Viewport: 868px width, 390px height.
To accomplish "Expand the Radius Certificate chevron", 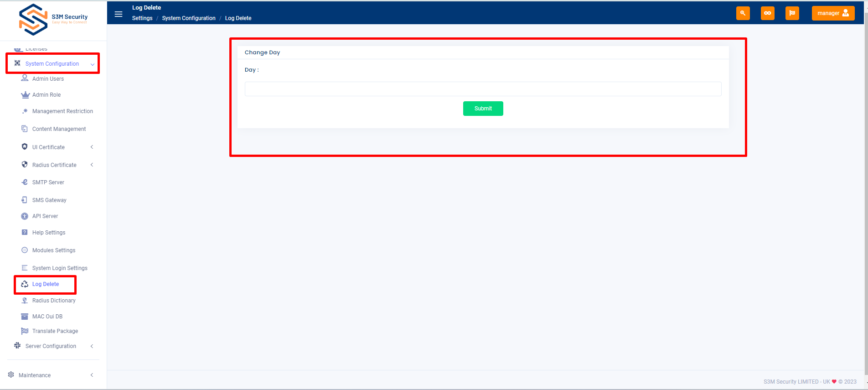I will [92, 165].
